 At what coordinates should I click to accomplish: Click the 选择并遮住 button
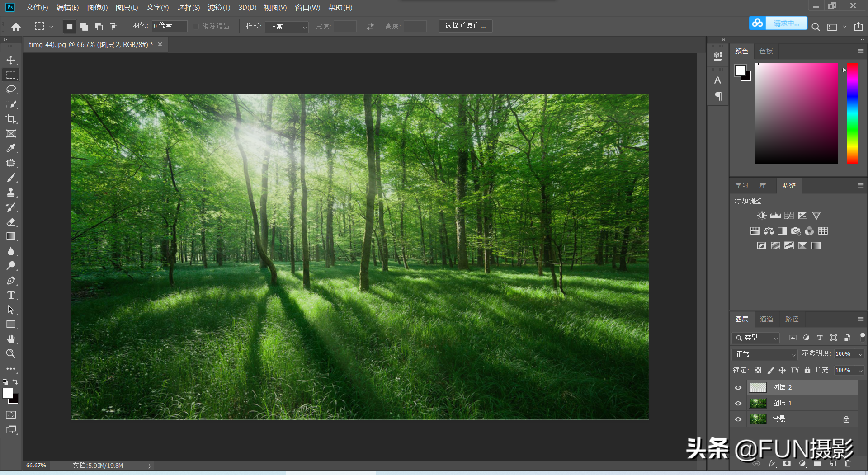[x=466, y=26]
